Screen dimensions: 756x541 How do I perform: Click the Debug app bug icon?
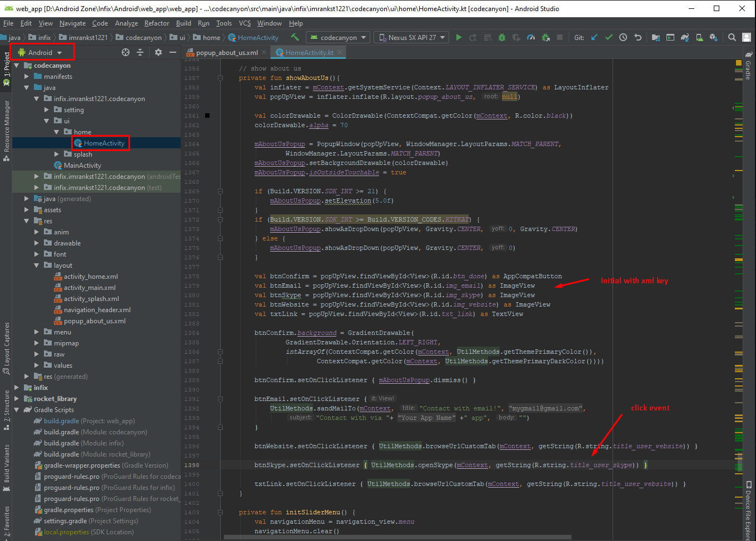(x=502, y=38)
